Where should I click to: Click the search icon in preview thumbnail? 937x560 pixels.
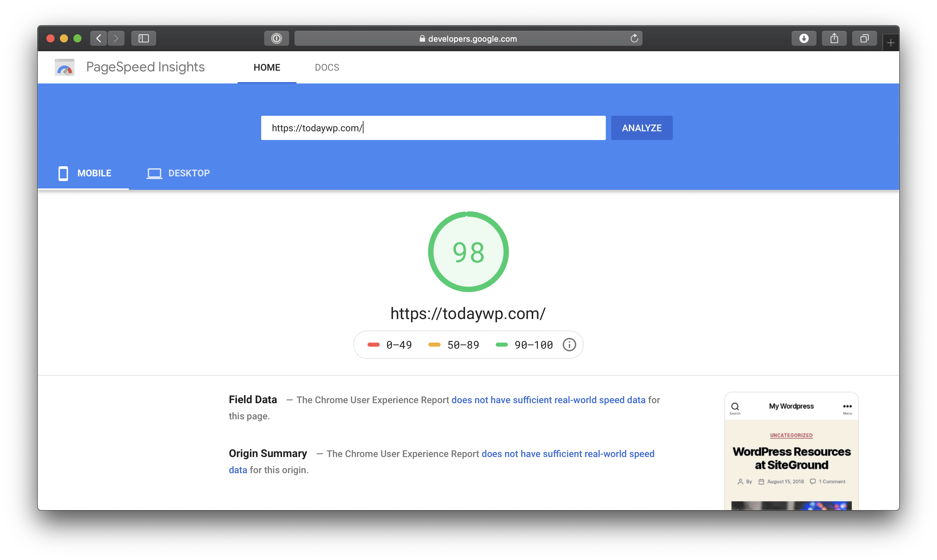[735, 407]
